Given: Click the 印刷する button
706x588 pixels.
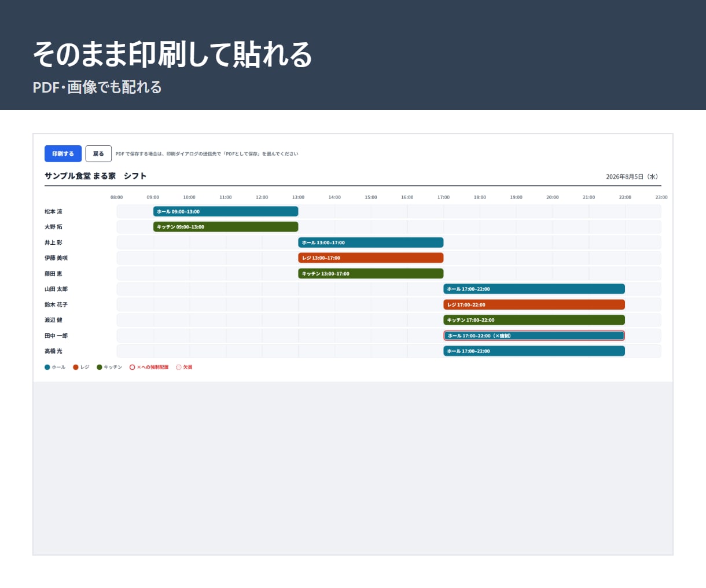Looking at the screenshot, I should [63, 153].
